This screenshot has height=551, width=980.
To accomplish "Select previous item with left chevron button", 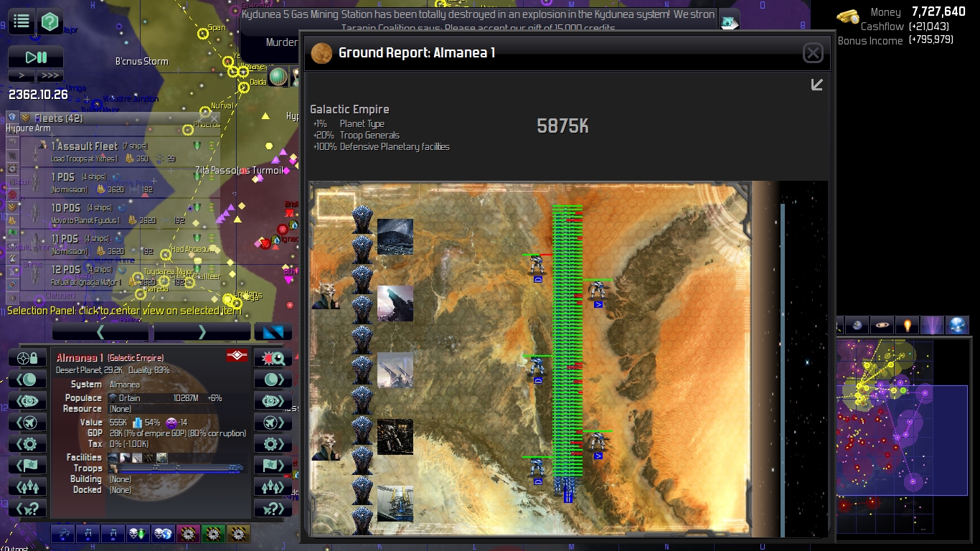I will [x=101, y=331].
